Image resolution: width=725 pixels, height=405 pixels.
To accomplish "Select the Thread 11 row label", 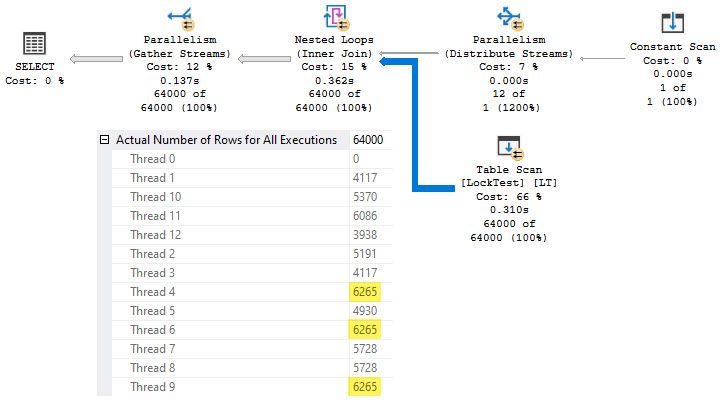I will 155,215.
